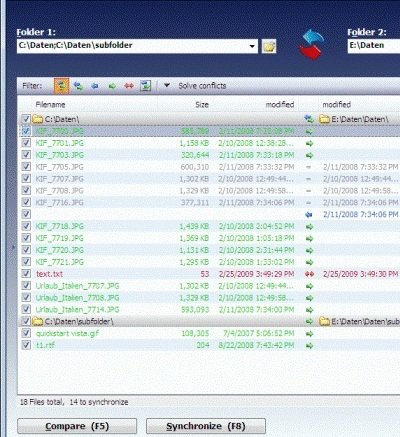Image resolution: width=400 pixels, height=437 pixels.
Task: Uncheck the KIF_7719.JPG checkbox
Action: point(26,238)
